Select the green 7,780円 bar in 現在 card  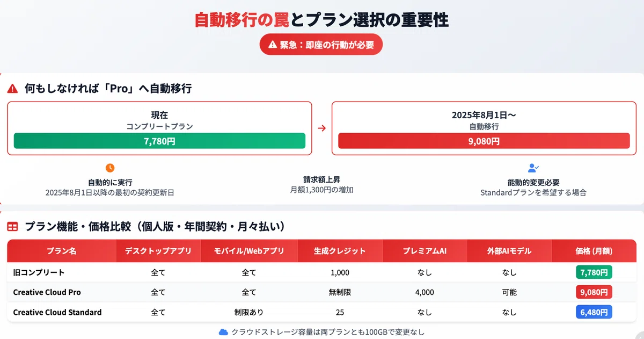pos(159,141)
